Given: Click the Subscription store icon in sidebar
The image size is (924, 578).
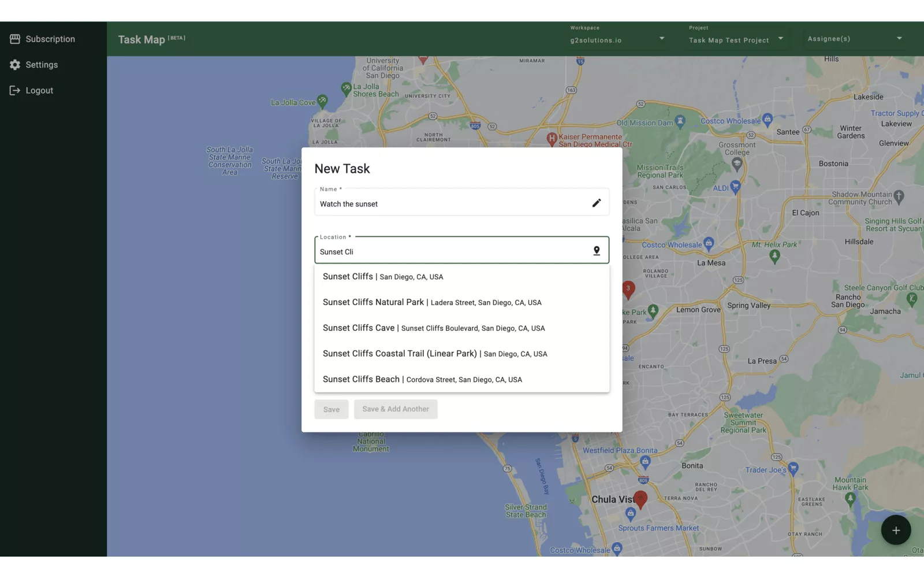Looking at the screenshot, I should point(15,39).
